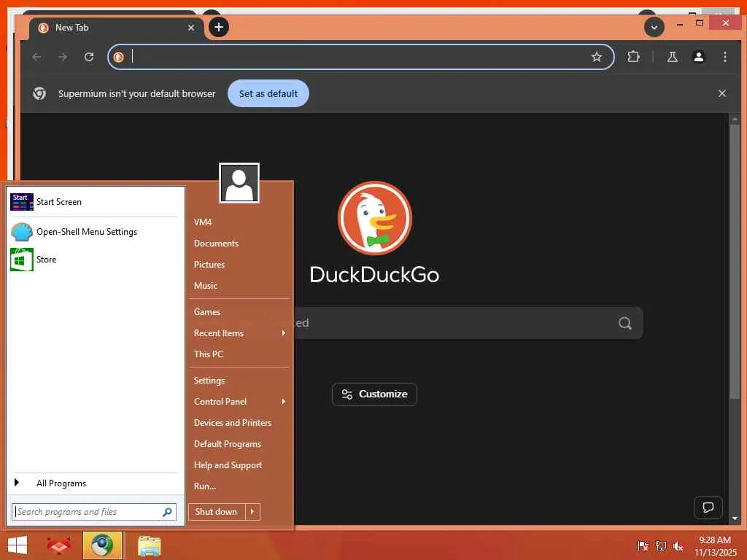747x560 pixels.
Task: Expand shut down options arrow
Action: click(x=252, y=512)
